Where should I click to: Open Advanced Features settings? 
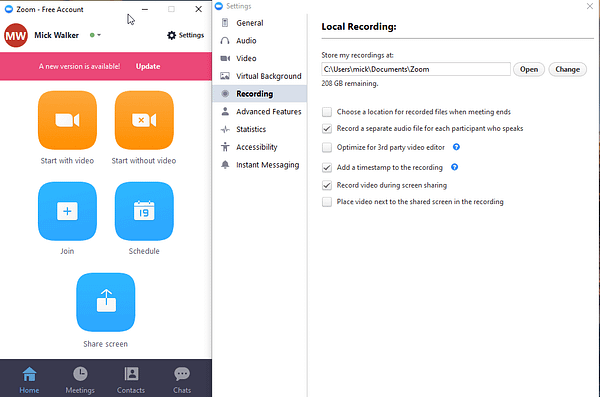(260, 111)
